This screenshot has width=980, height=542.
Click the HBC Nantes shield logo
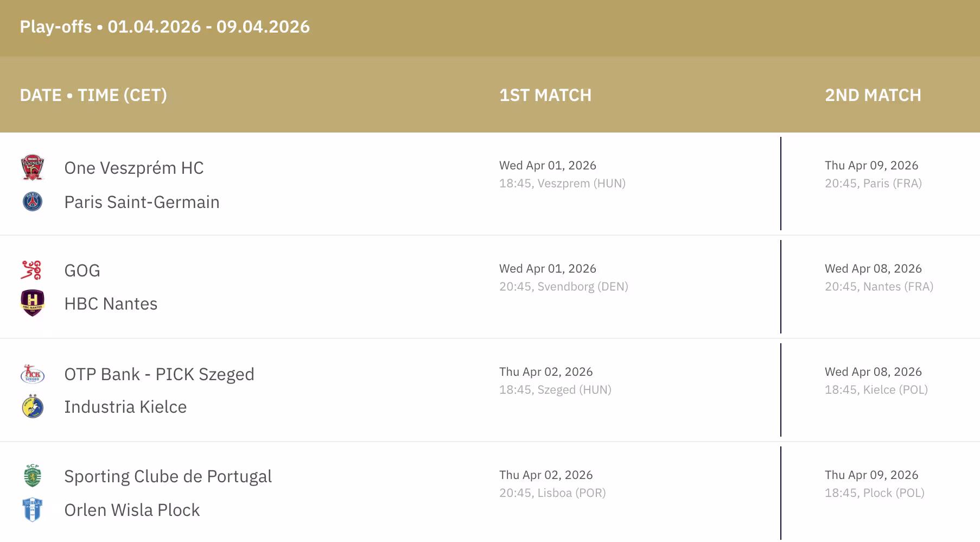33,302
